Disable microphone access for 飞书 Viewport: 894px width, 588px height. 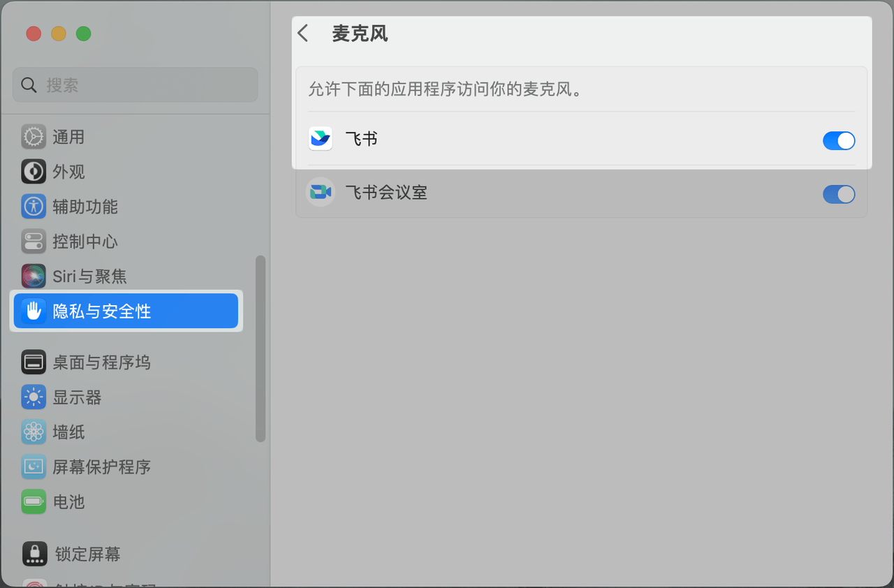point(838,140)
